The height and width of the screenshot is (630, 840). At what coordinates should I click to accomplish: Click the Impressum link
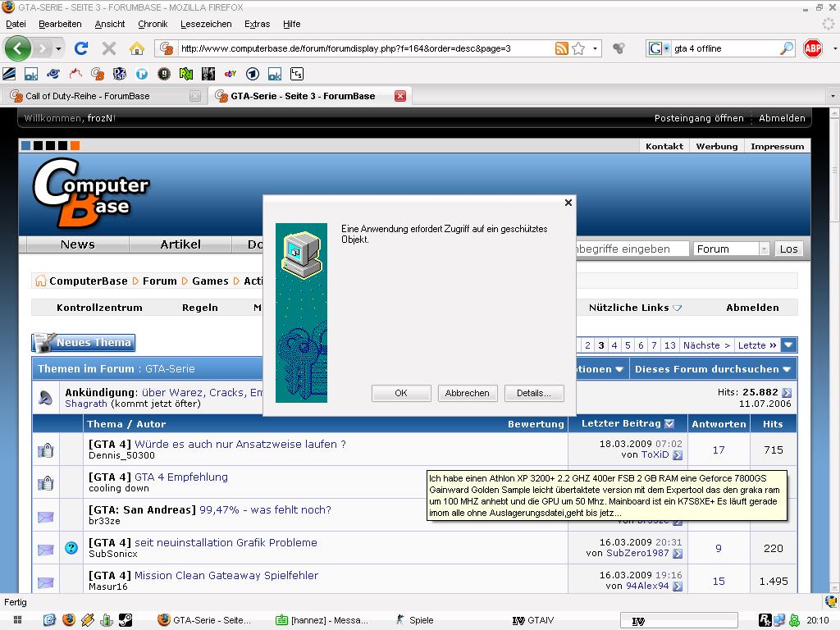coord(778,146)
